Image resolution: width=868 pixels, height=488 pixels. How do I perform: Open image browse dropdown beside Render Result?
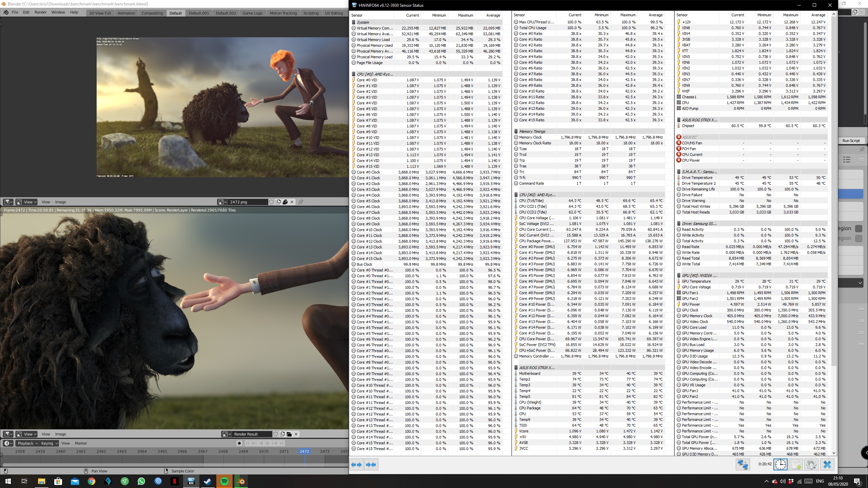226,434
